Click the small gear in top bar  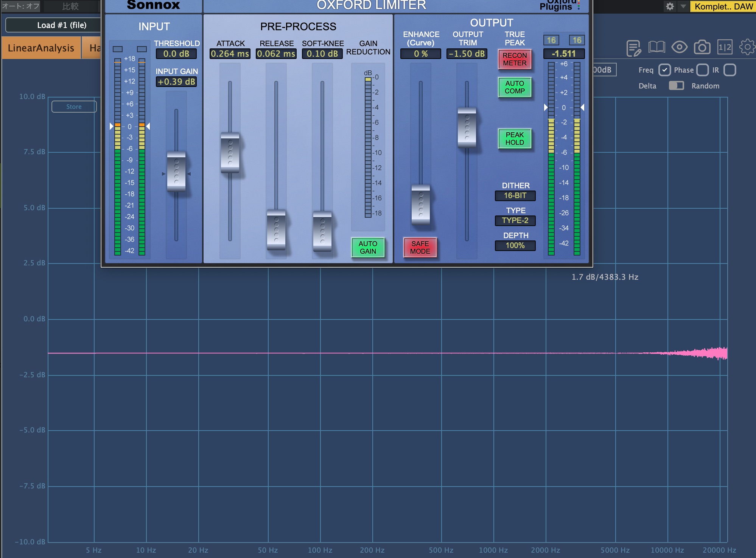[x=670, y=6]
